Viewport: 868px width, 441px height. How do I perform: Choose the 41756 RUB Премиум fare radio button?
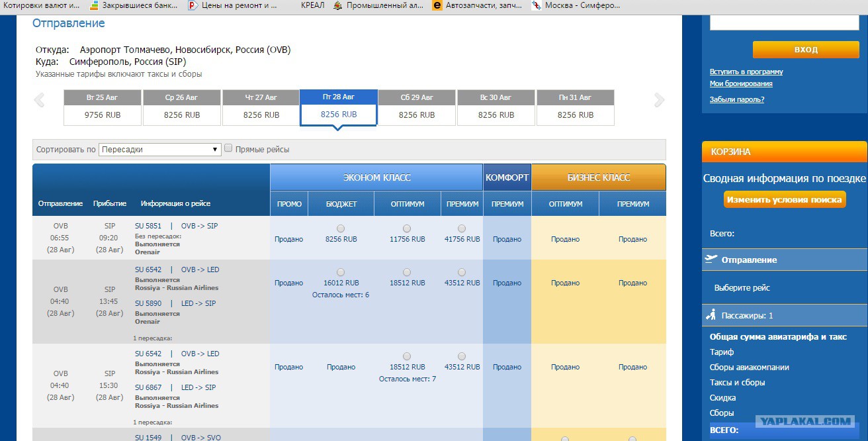tap(462, 228)
